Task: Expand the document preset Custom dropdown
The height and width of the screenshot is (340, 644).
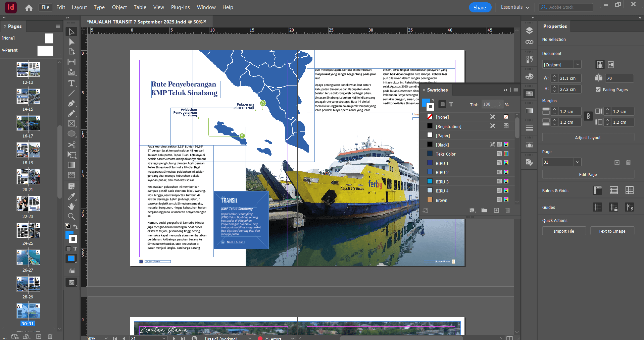Action: tap(578, 64)
